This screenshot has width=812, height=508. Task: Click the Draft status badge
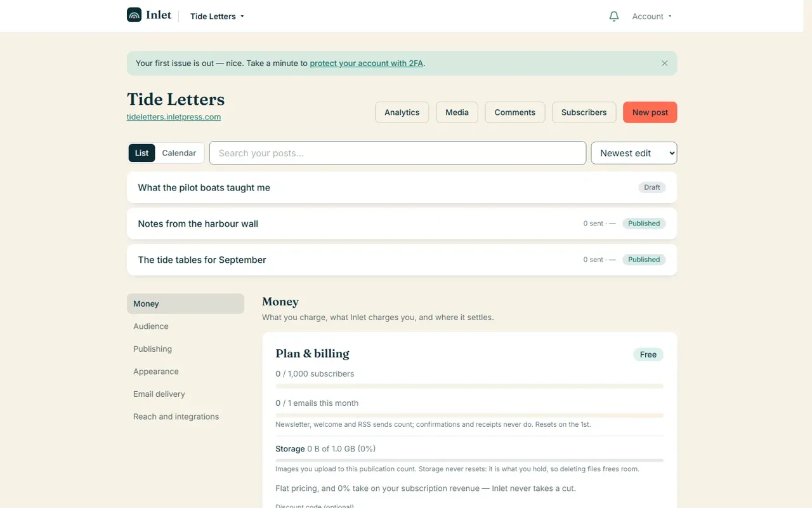tap(652, 187)
